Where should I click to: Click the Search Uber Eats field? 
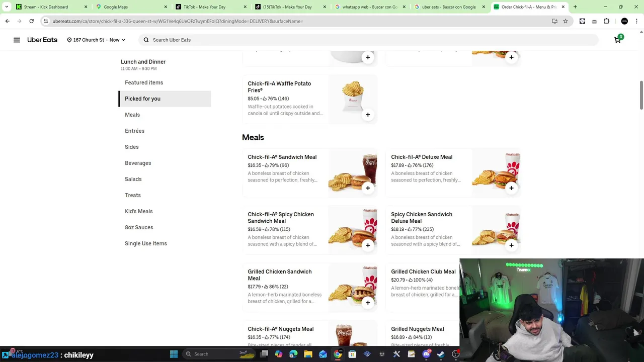click(368, 40)
